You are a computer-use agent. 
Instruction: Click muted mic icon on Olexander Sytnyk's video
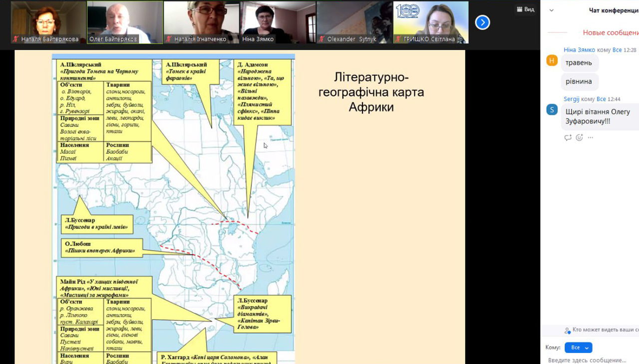pyautogui.click(x=322, y=39)
